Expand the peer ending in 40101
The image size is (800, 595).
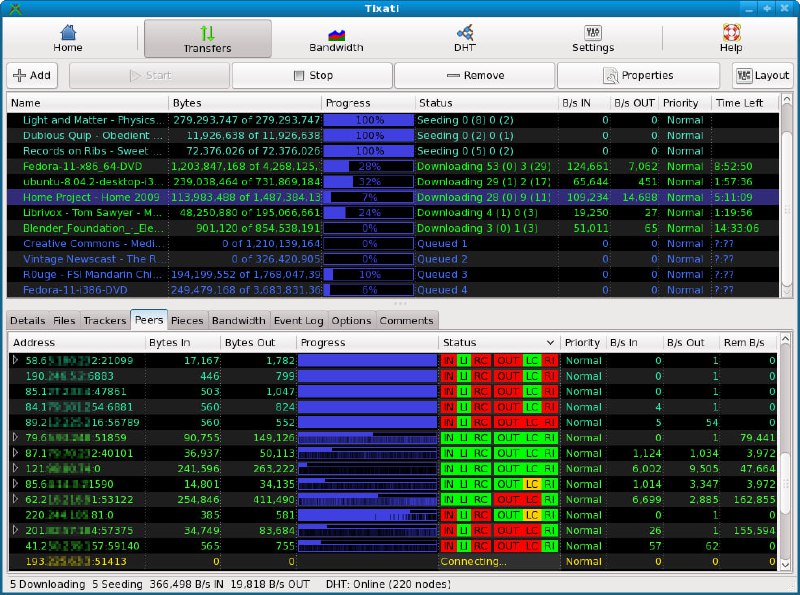coord(15,453)
